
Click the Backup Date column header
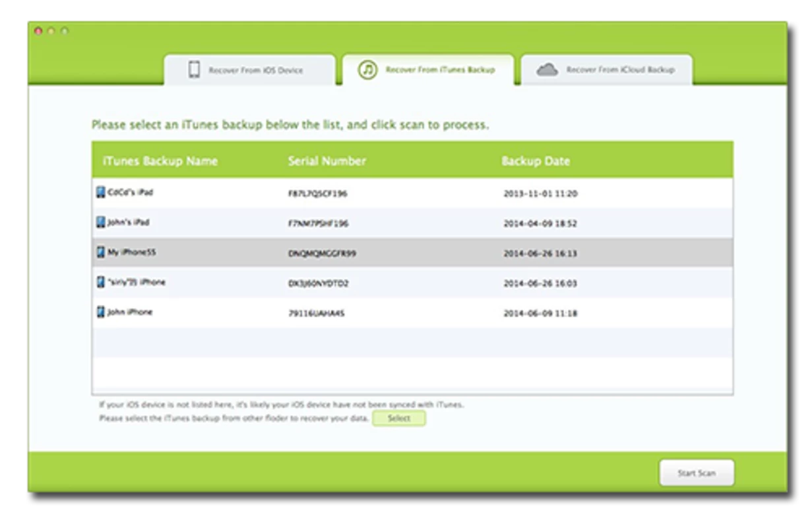(x=536, y=161)
